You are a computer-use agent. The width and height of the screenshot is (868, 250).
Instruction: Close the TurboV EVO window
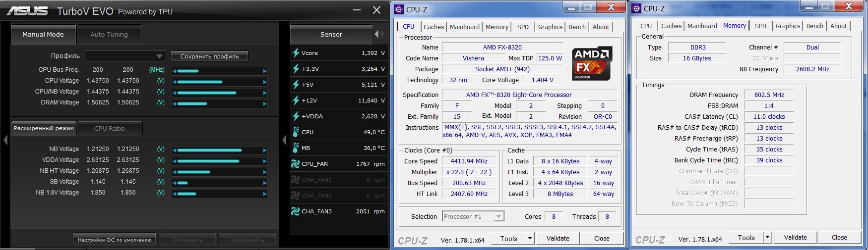pos(377,10)
